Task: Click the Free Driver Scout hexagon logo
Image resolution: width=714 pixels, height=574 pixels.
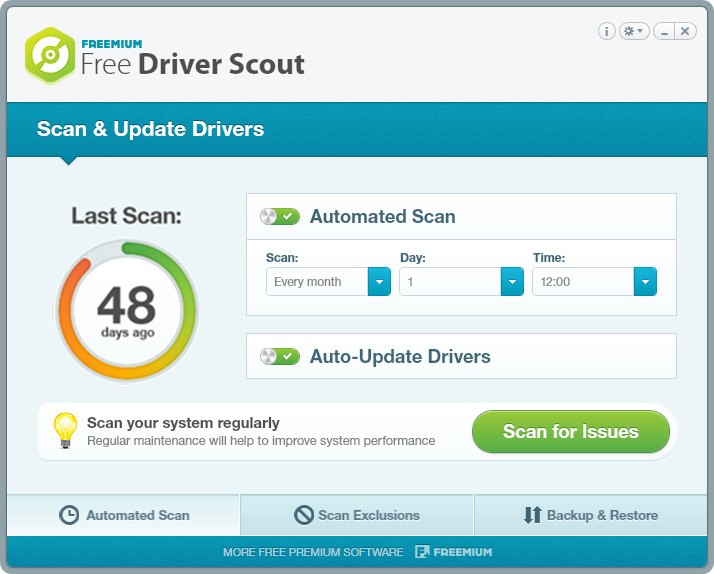Action: [x=50, y=56]
